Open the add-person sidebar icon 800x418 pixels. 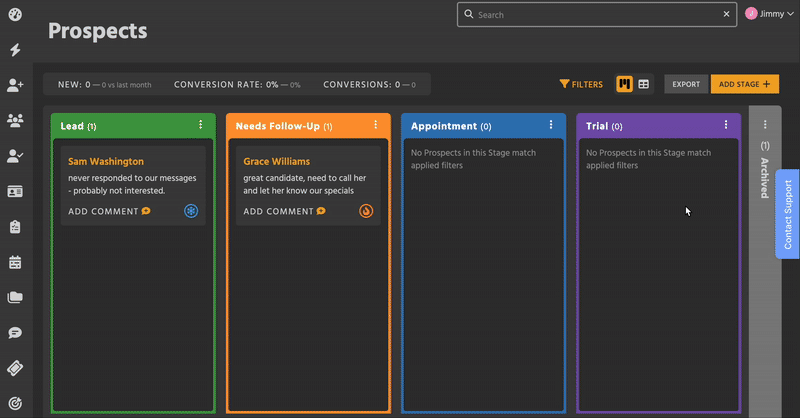(x=15, y=86)
